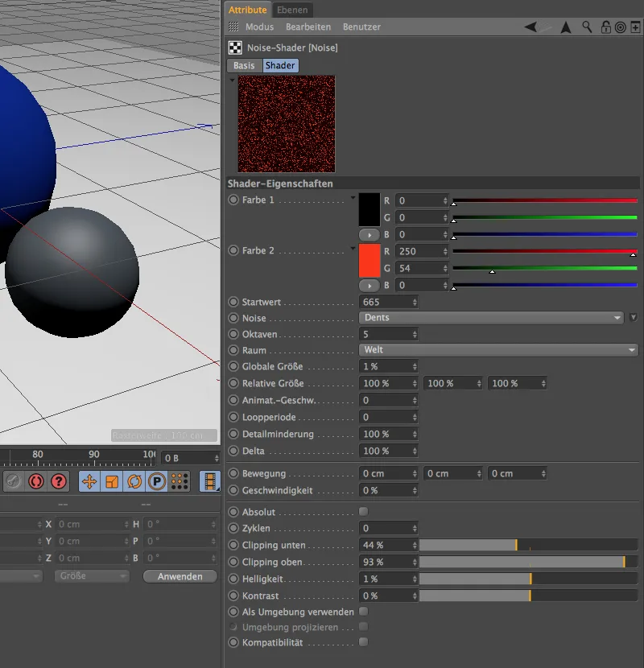
Task: Click the Globale Größe animation circle
Action: [x=233, y=366]
